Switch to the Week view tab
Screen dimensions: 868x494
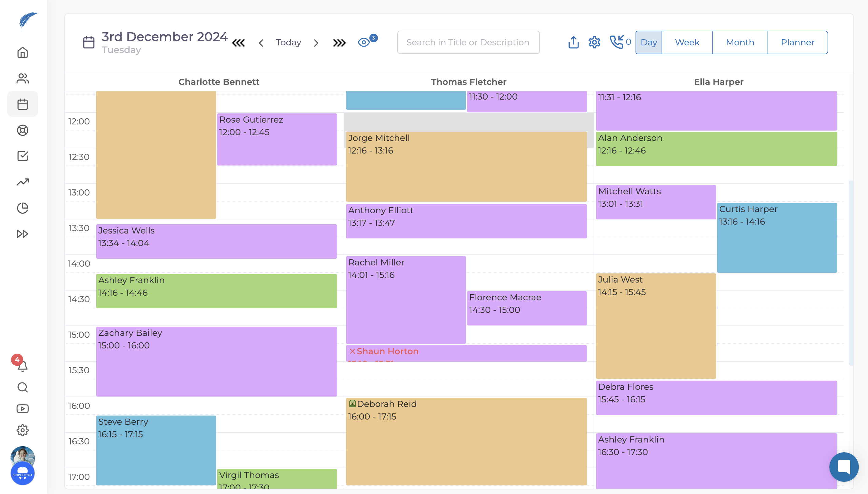pos(687,42)
